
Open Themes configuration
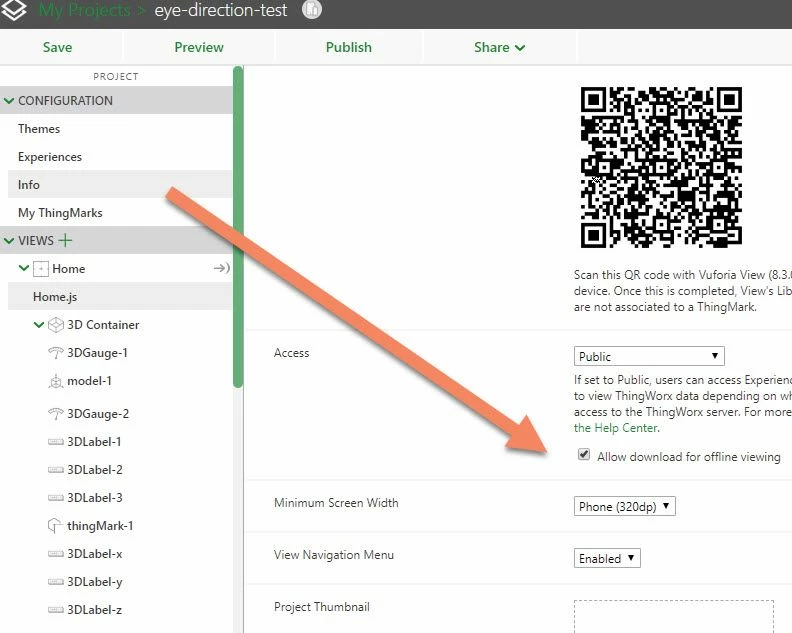pos(39,129)
